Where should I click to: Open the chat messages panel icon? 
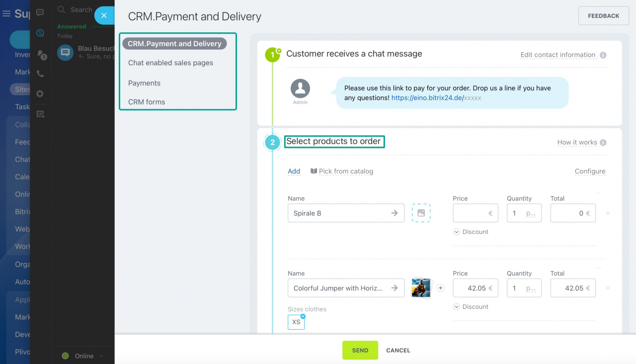[x=40, y=12]
